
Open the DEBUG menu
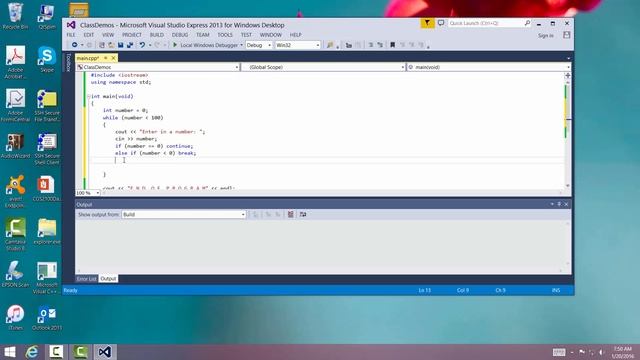tap(180, 35)
